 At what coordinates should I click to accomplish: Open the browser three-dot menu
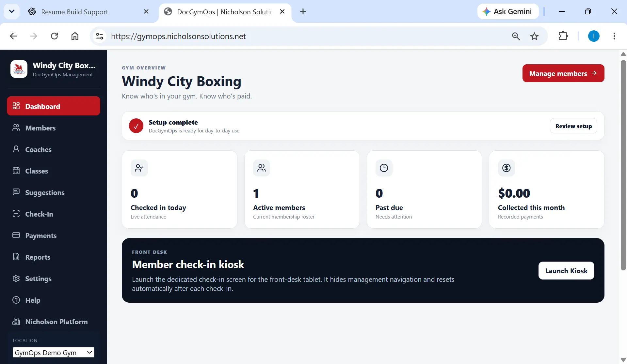point(614,36)
